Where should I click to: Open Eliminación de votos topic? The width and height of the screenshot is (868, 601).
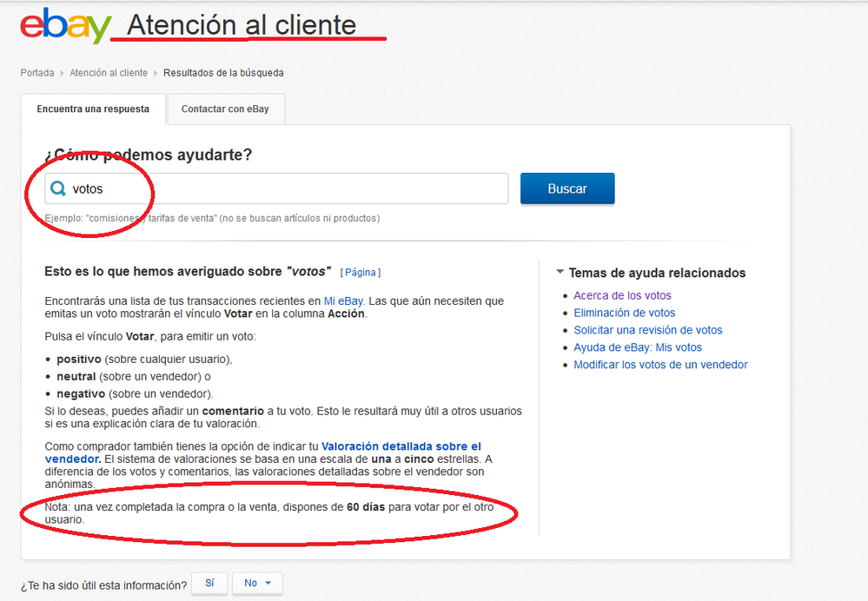[x=625, y=313]
